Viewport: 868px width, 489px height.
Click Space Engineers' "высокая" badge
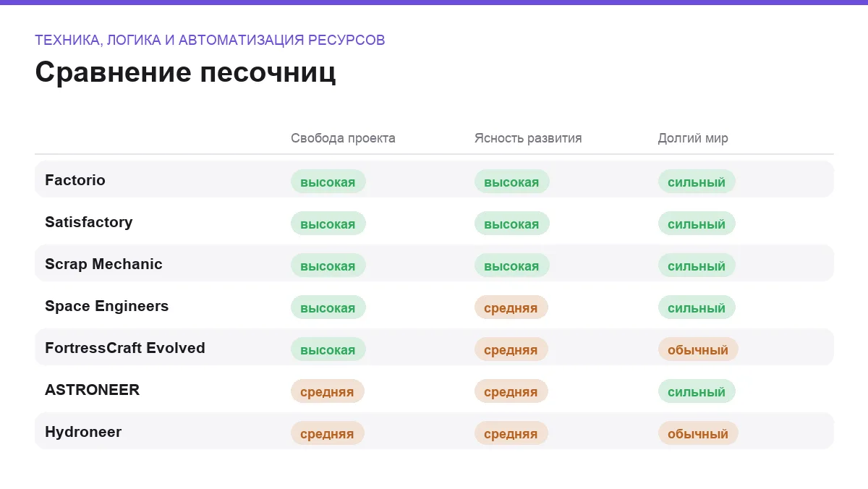[x=328, y=307]
